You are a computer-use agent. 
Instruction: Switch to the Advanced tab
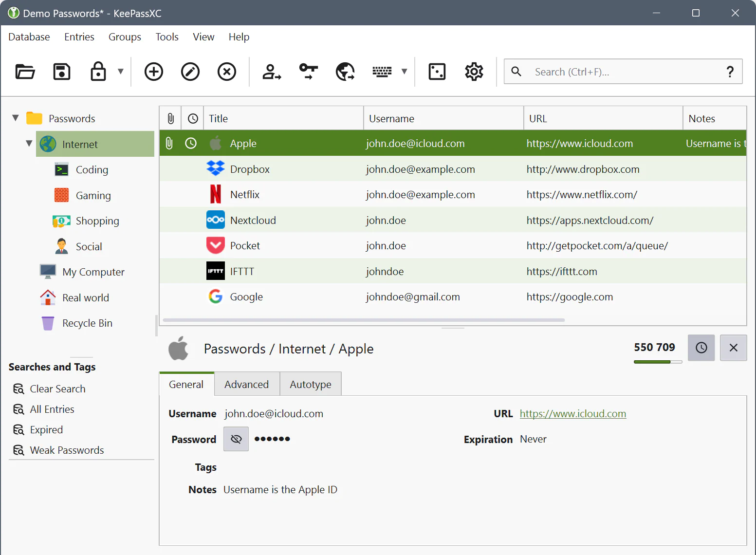246,385
